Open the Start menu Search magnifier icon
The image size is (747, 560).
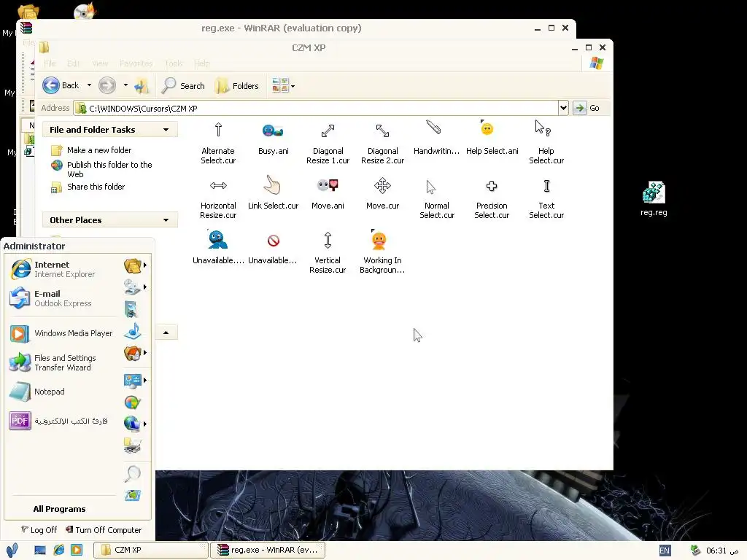point(133,473)
